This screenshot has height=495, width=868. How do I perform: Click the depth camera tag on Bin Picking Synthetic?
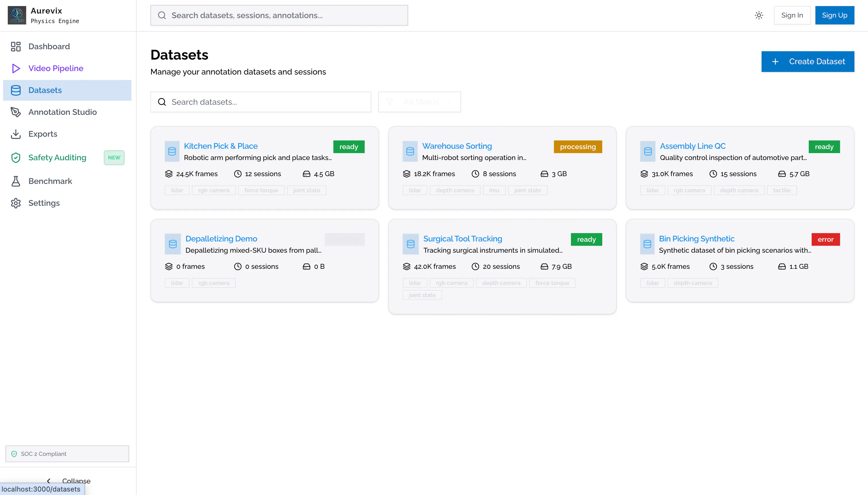pyautogui.click(x=693, y=283)
